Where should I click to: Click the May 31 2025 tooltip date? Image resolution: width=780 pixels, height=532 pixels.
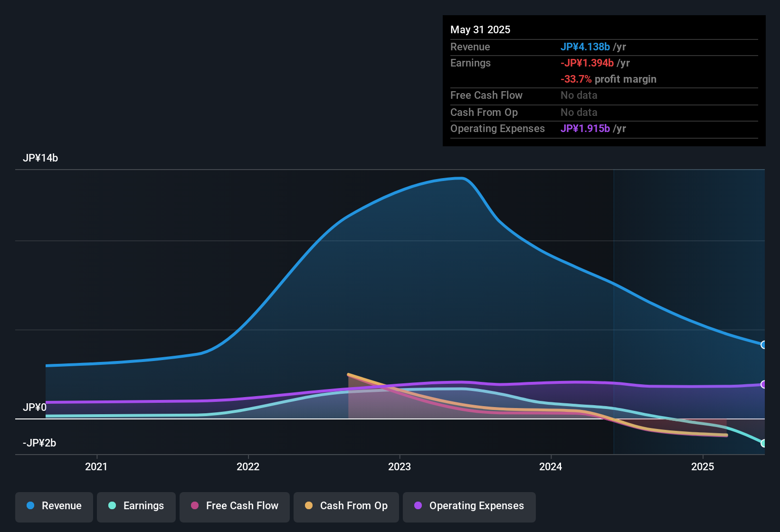pos(480,29)
